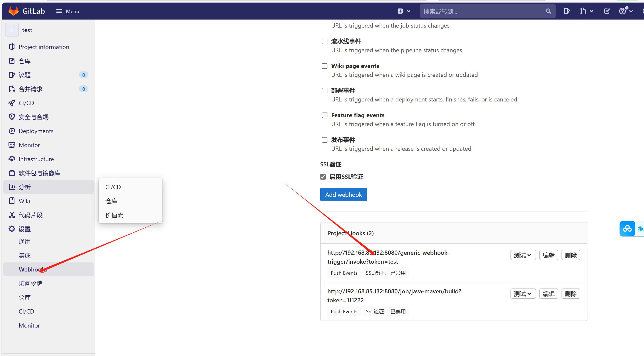Viewport: 644px width, 356px height.
Task: Enable the Wiki page events checkbox
Action: (324, 66)
